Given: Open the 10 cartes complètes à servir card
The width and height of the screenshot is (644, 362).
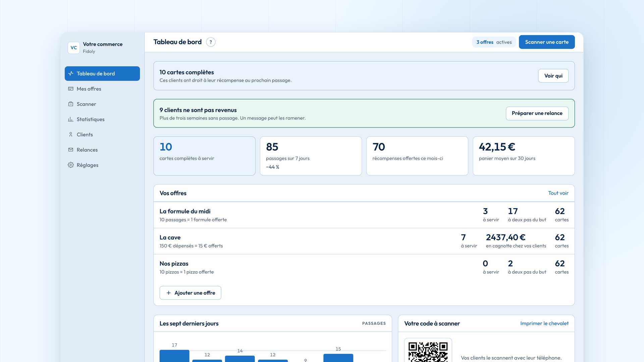Looking at the screenshot, I should pyautogui.click(x=204, y=156).
